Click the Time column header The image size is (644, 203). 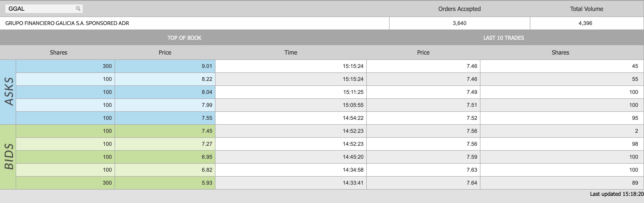click(x=290, y=53)
